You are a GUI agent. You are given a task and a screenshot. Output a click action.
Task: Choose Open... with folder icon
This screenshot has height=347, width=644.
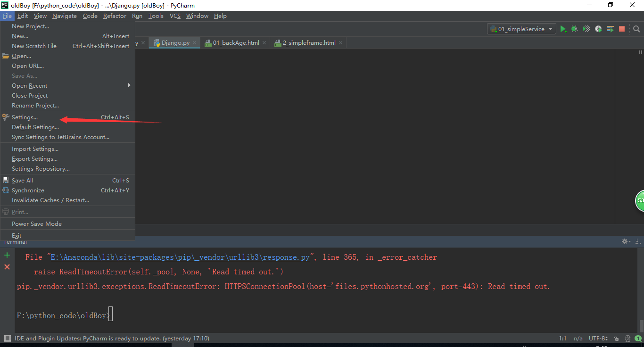[67, 56]
